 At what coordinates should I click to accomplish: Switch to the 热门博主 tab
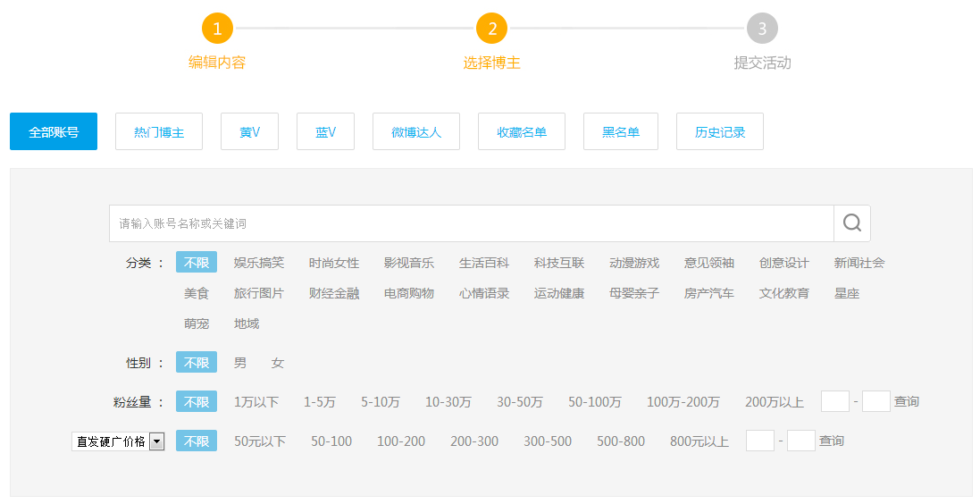pos(159,131)
